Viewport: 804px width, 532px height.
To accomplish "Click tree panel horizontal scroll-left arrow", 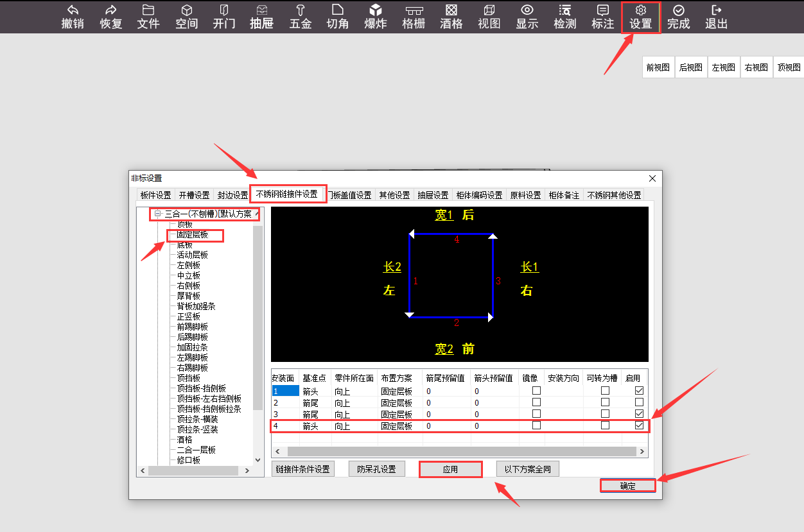I will coord(143,471).
